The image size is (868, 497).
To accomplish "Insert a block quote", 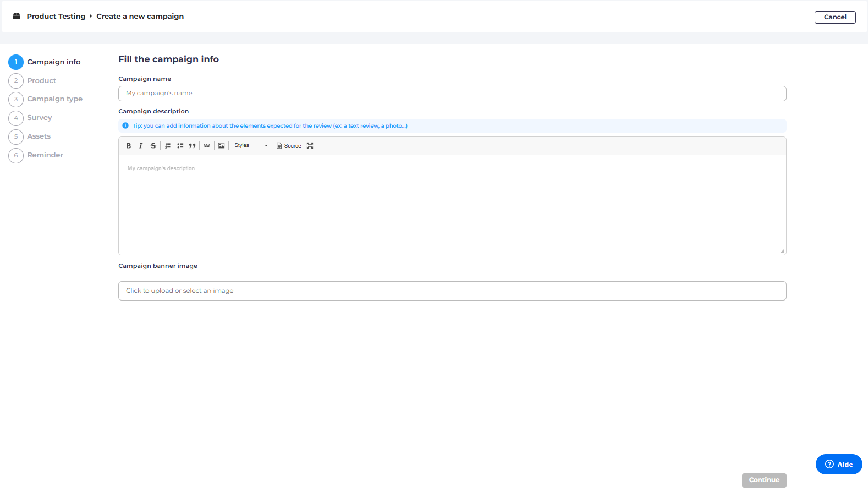I will [x=192, y=146].
